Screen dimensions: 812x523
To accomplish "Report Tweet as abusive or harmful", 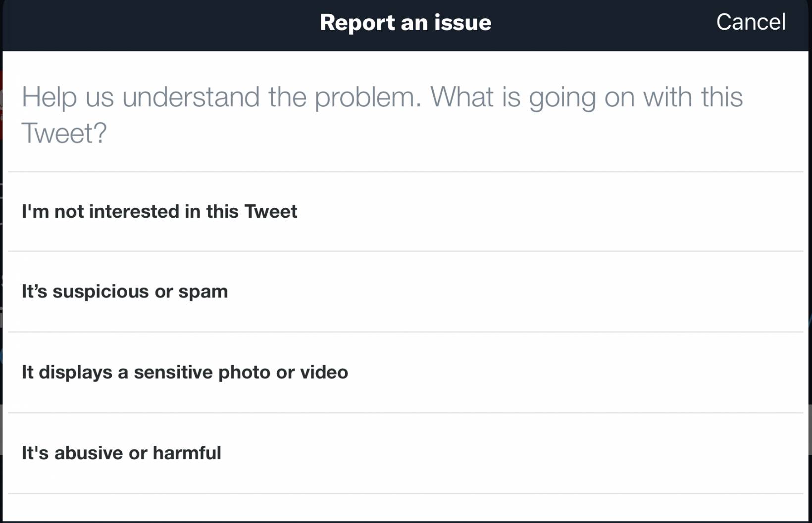I will [121, 453].
